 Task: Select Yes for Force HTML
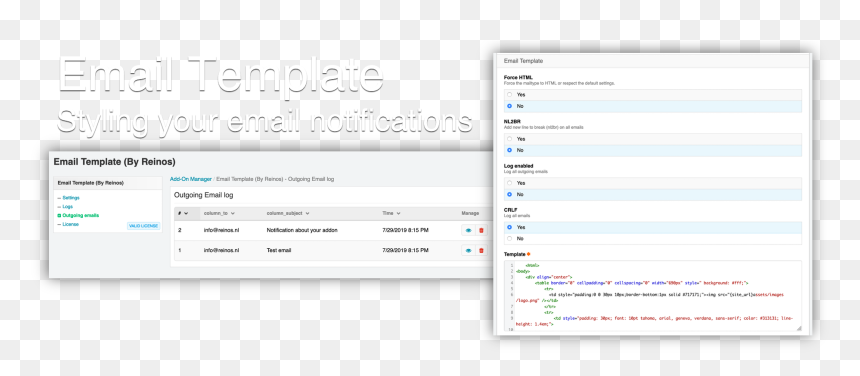pos(510,95)
